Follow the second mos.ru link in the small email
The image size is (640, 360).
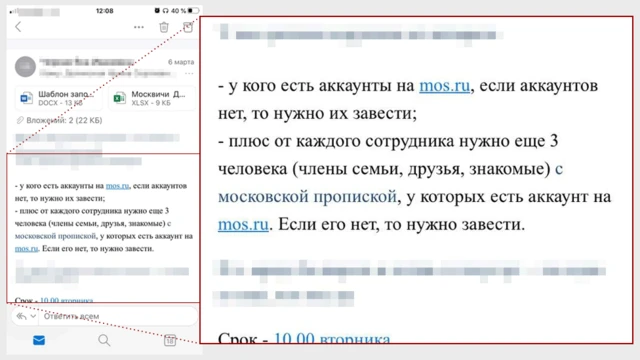tap(27, 249)
